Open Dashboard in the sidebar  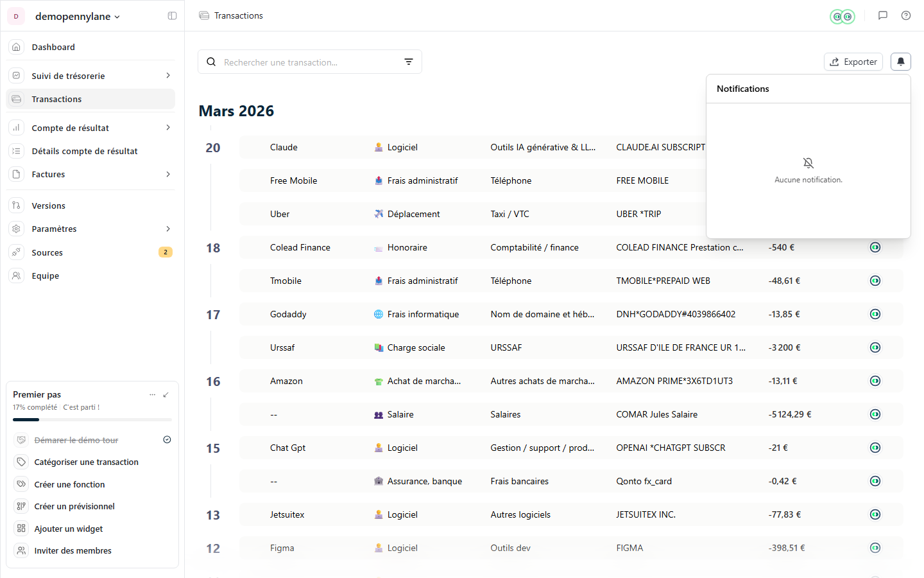(x=90, y=47)
